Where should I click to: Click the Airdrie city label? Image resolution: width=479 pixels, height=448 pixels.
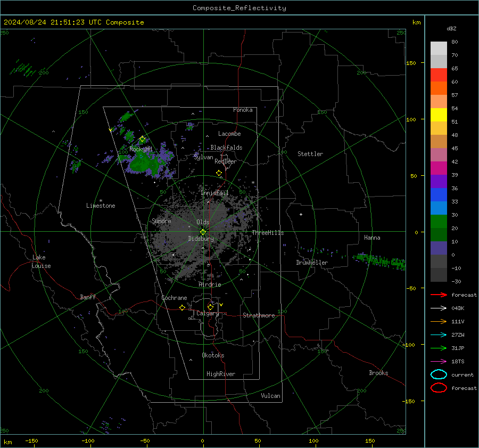coord(210,284)
